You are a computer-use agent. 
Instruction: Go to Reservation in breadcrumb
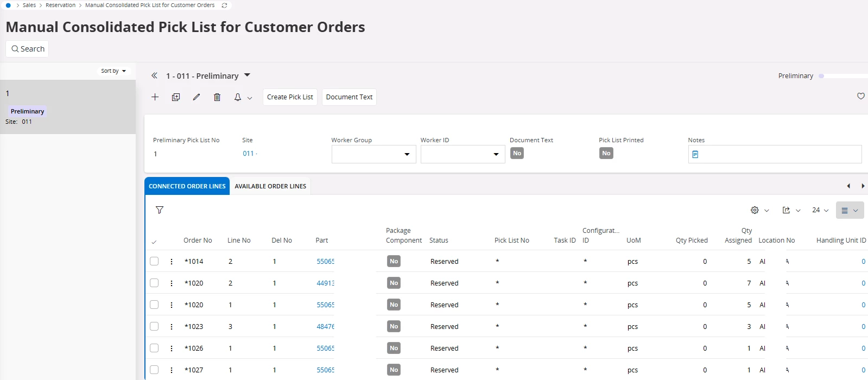61,5
